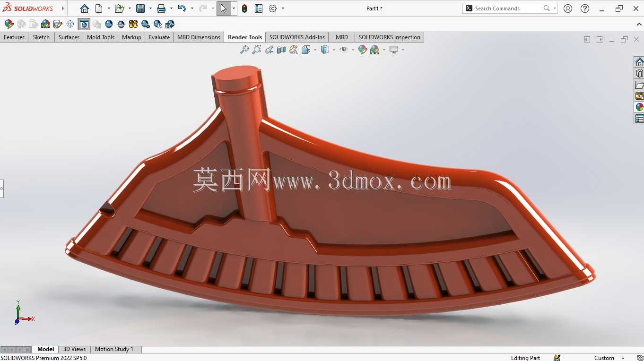This screenshot has width=644, height=361.
Task: Expand the Open file dropdown arrow
Action: point(130,9)
